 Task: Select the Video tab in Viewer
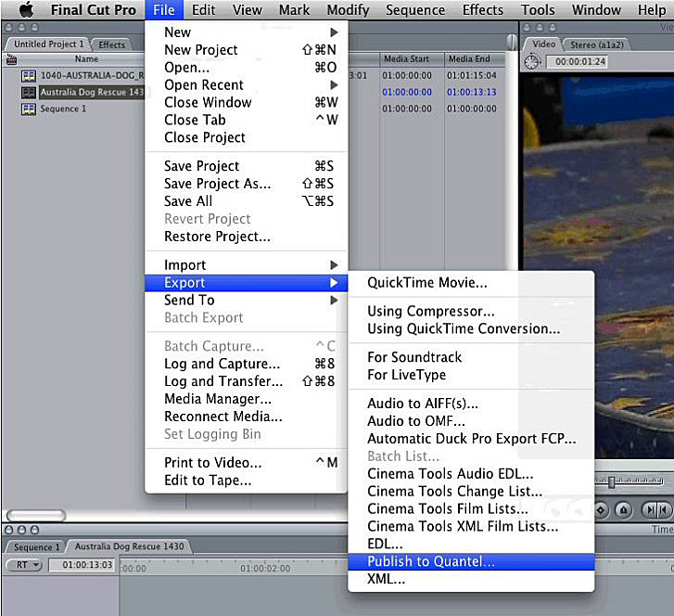pyautogui.click(x=543, y=45)
